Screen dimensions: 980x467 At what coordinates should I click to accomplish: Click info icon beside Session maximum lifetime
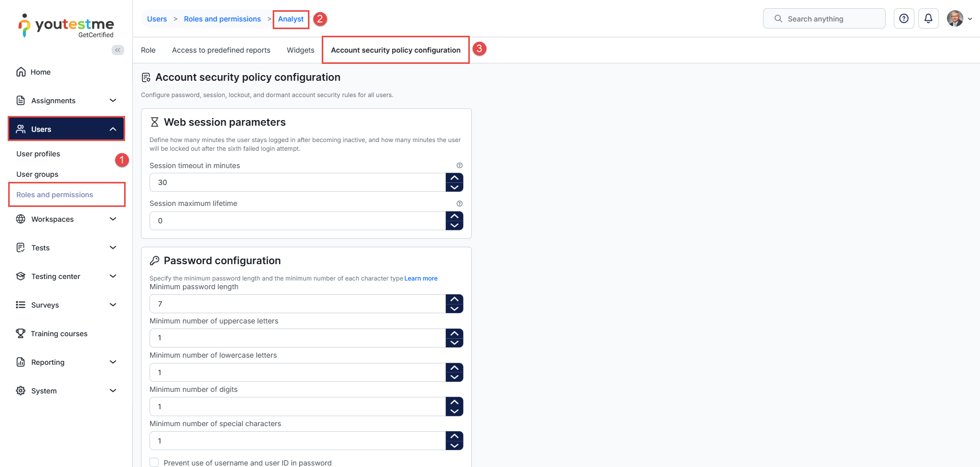point(460,203)
